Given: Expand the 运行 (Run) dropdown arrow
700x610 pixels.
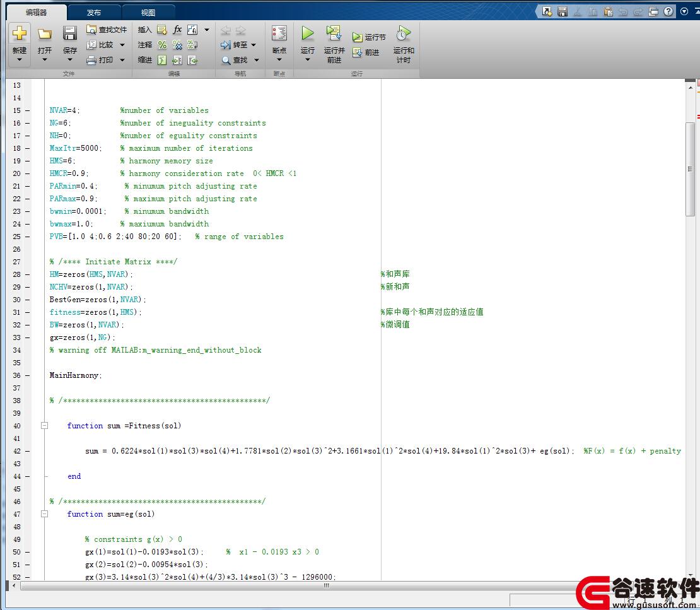Looking at the screenshot, I should (308, 60).
